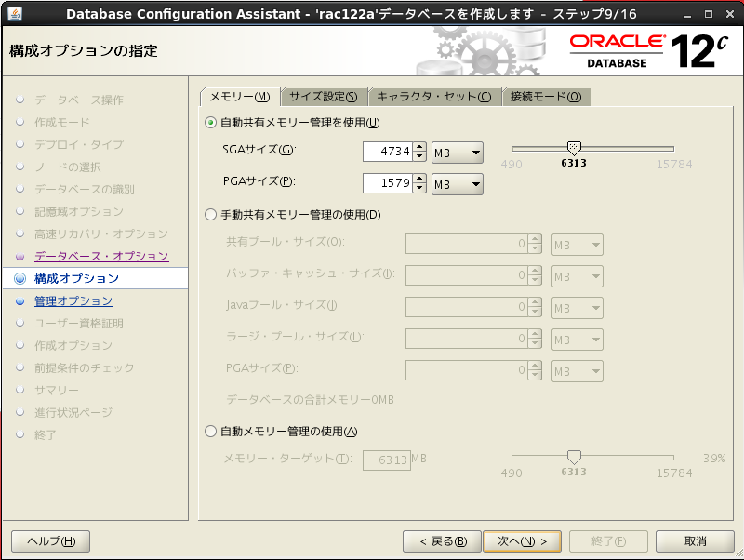744x560 pixels.
Task: Switch to the キャラクタ・セット tab
Action: click(x=434, y=97)
